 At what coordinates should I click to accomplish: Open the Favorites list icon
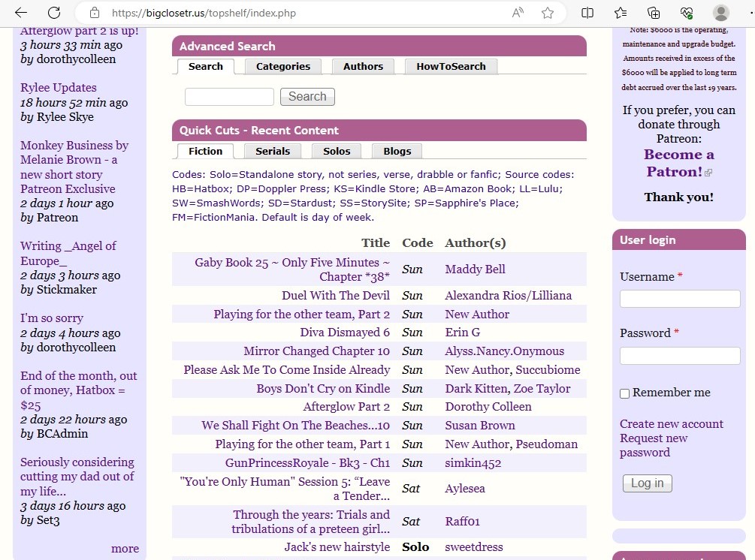point(621,13)
